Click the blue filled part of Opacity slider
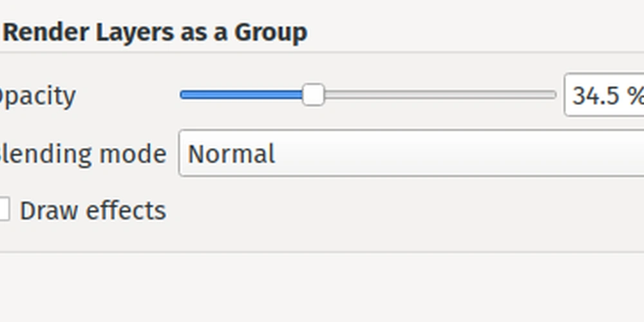Image resolution: width=644 pixels, height=322 pixels. (x=241, y=95)
